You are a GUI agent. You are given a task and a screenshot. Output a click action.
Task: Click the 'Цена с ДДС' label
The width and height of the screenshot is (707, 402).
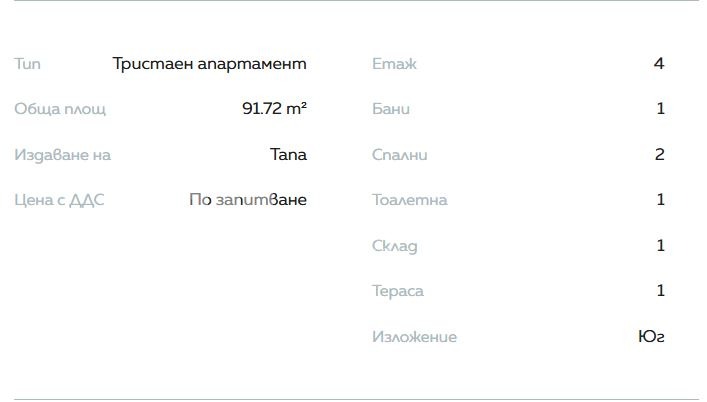(59, 200)
